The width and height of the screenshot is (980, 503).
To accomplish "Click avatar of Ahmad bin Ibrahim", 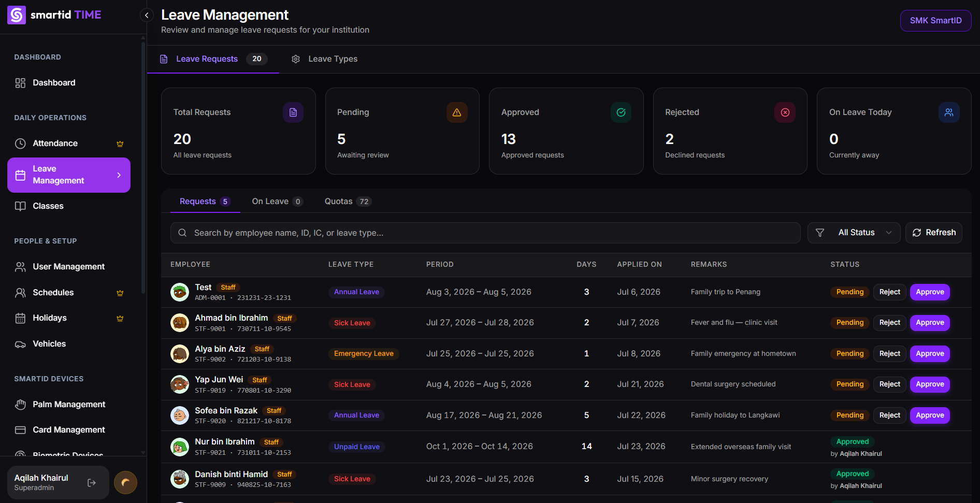I will tap(180, 323).
